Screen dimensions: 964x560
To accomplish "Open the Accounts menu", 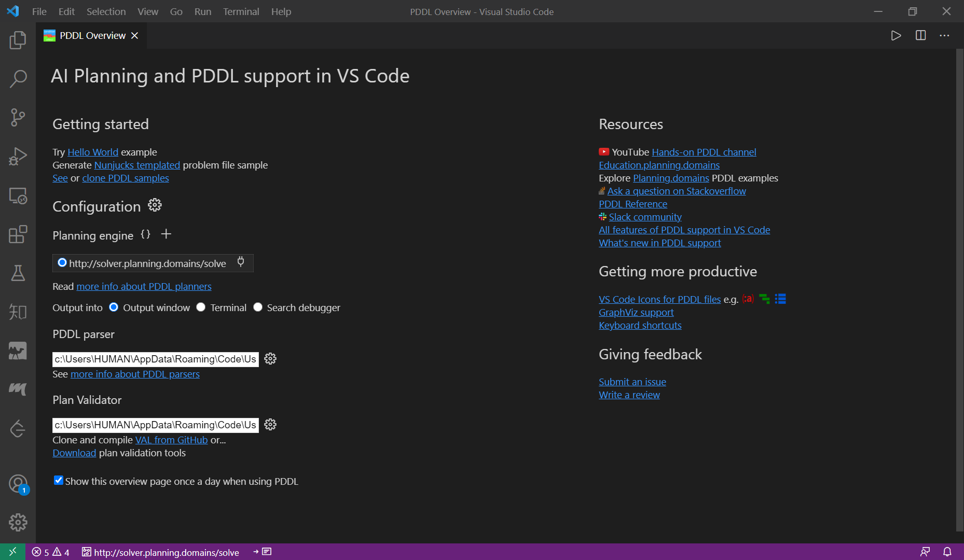I will (x=18, y=484).
